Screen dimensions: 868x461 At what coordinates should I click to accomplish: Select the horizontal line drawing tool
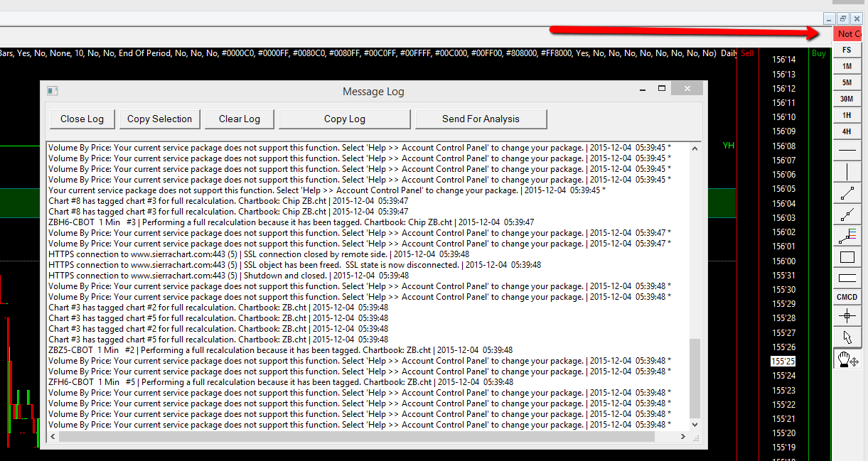point(847,150)
